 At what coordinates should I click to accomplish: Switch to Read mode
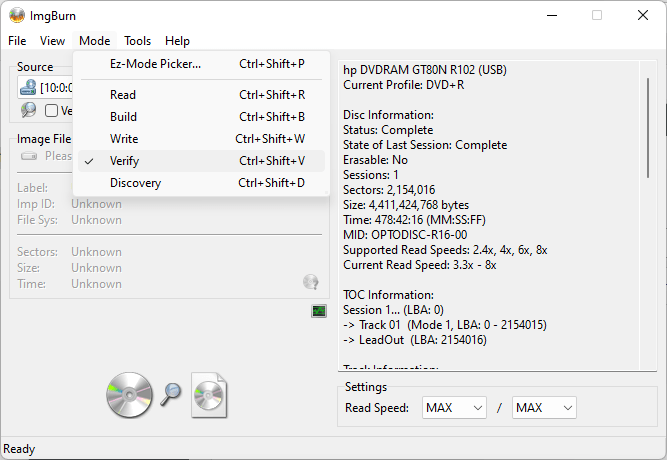click(123, 95)
